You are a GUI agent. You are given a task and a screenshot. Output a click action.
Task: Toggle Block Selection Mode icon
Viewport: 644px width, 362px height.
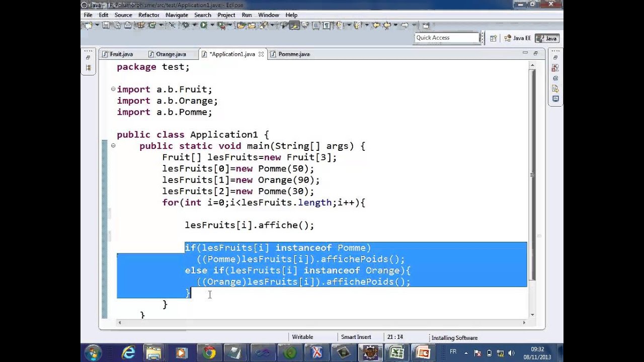pyautogui.click(x=316, y=25)
